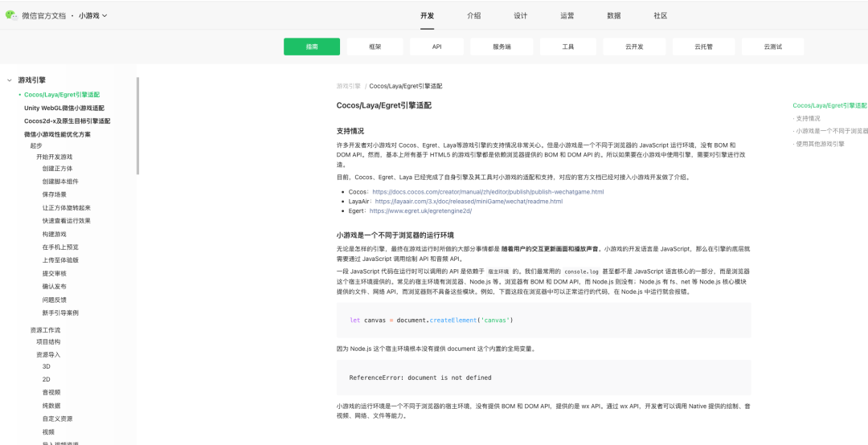Open 创建正方体 sidebar entry

(x=57, y=168)
